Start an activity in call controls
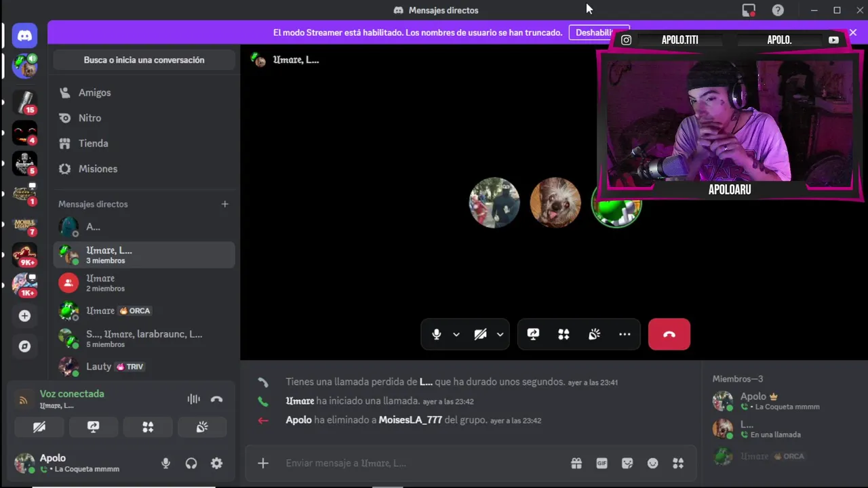Screen dimensions: 868x488 click(564, 334)
